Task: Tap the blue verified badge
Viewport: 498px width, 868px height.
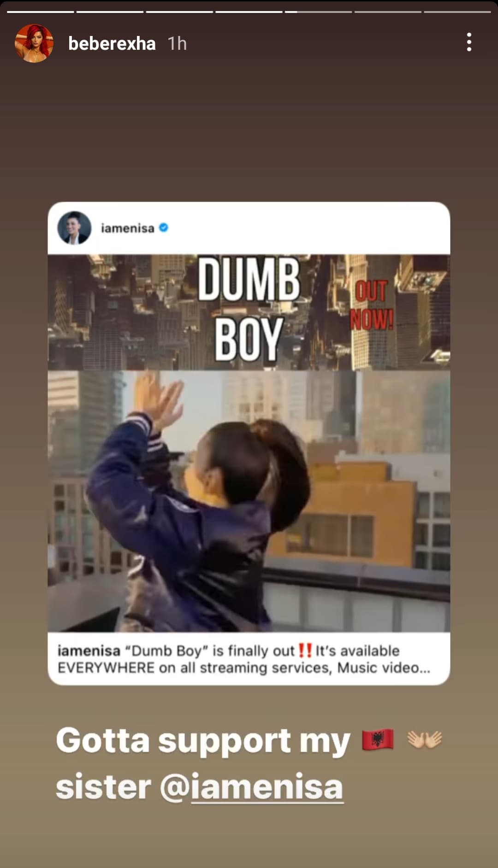Action: tap(164, 228)
